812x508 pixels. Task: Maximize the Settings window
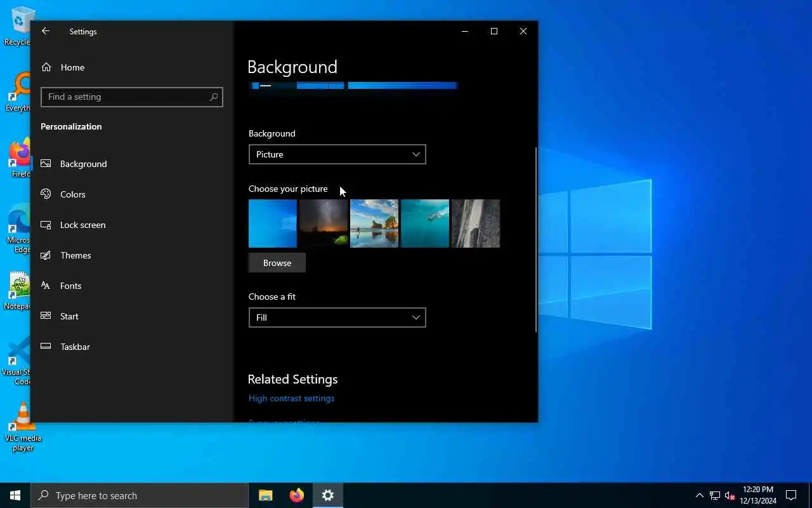point(494,31)
